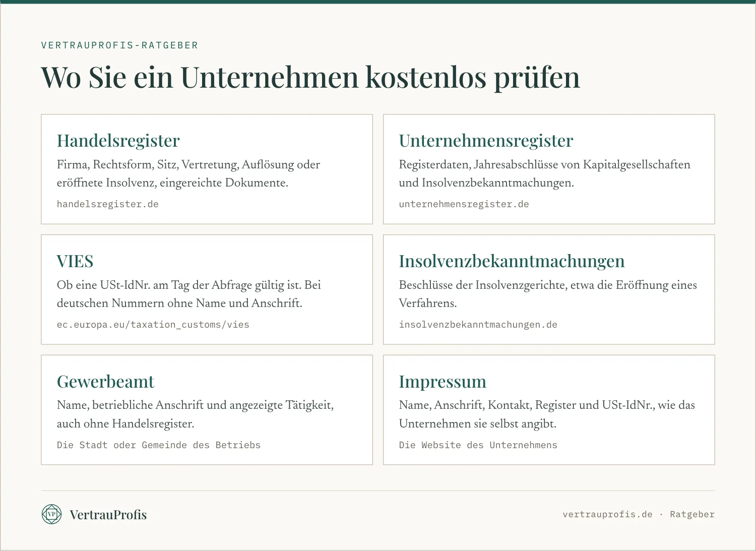Screen dimensions: 756x551
Task: Click the description starting 'Ob eine USt-IdNr.'
Action: [189, 294]
